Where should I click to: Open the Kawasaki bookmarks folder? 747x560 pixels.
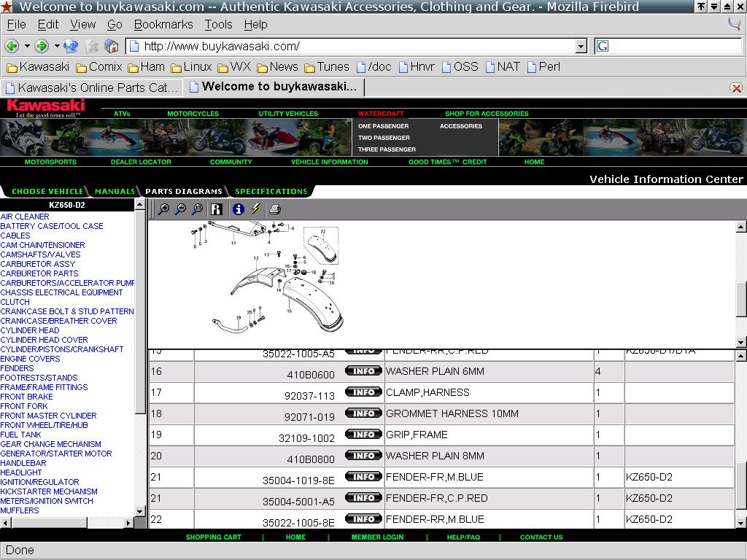pos(37,66)
